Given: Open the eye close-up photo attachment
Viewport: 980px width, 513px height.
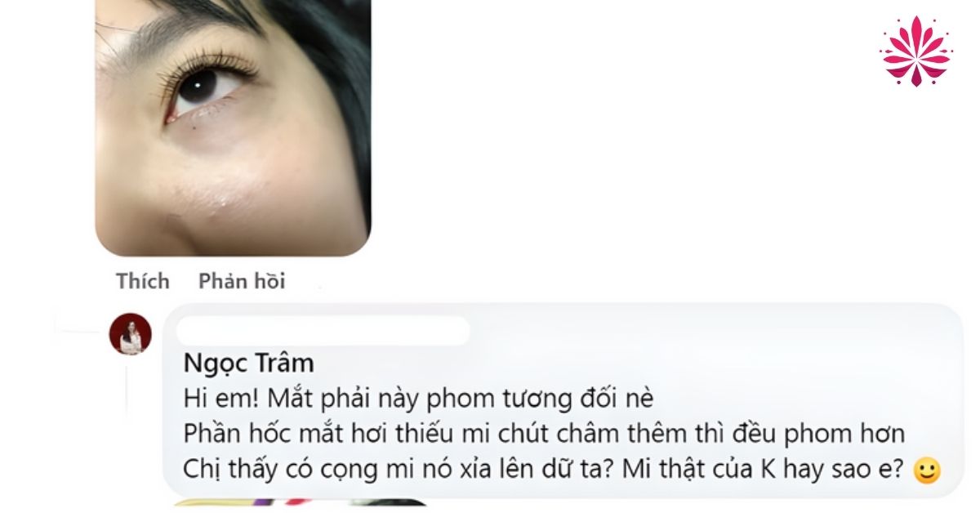Looking at the screenshot, I should pos(234,127).
